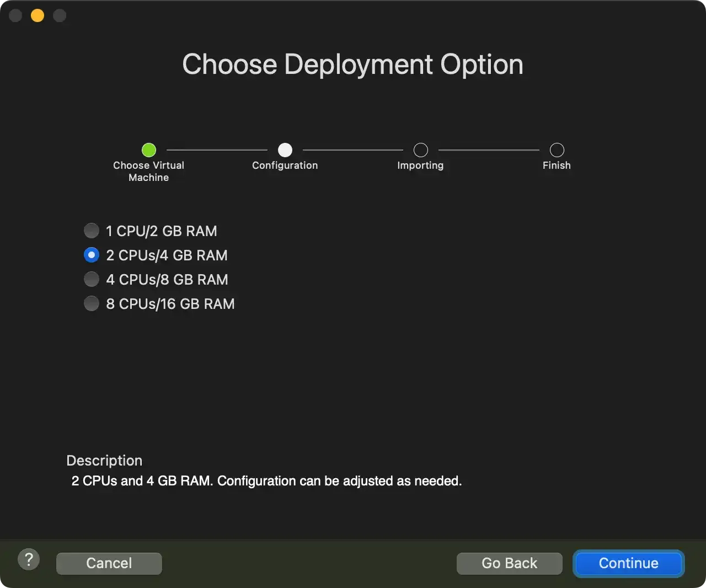Click the description text about 2 CPUs and 4 GB RAM
Screen dimensions: 706x588
pyautogui.click(x=267, y=481)
